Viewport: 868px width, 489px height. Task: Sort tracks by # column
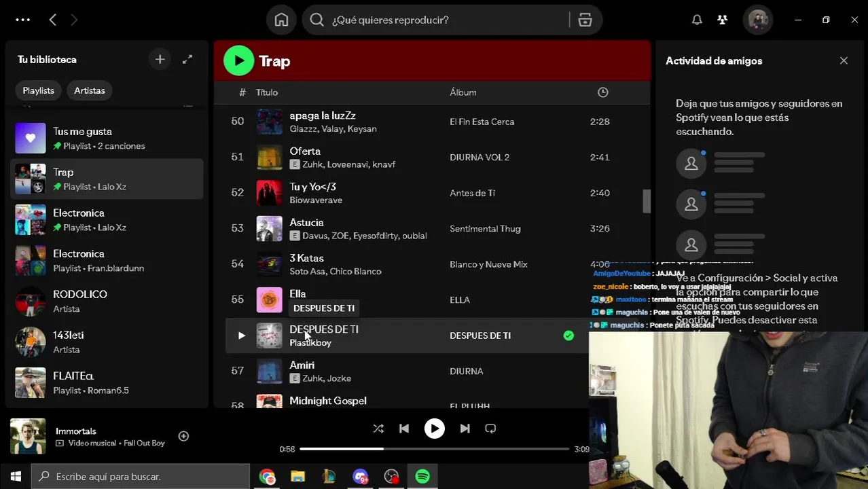242,92
